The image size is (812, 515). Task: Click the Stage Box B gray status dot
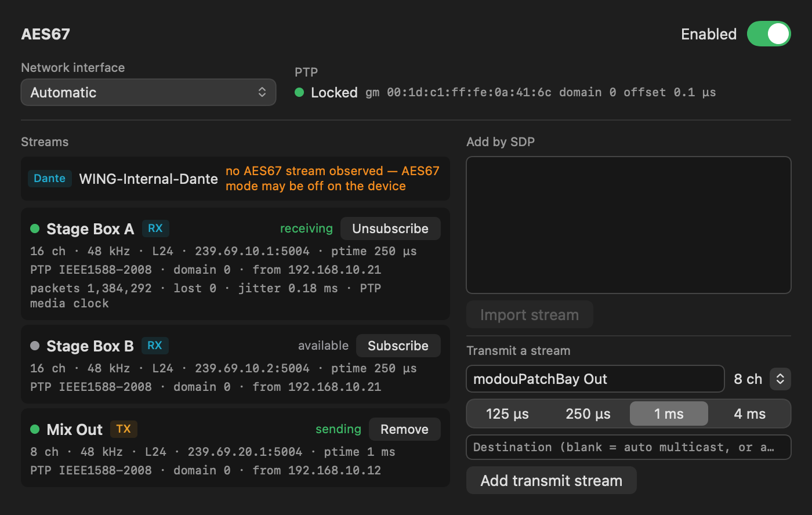[35, 346]
